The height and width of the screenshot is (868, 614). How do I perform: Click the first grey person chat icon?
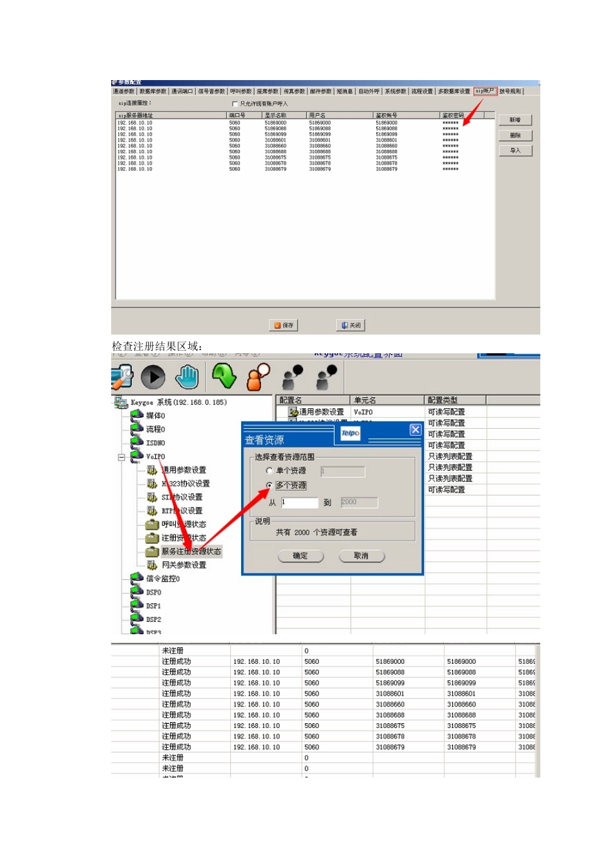(x=293, y=377)
